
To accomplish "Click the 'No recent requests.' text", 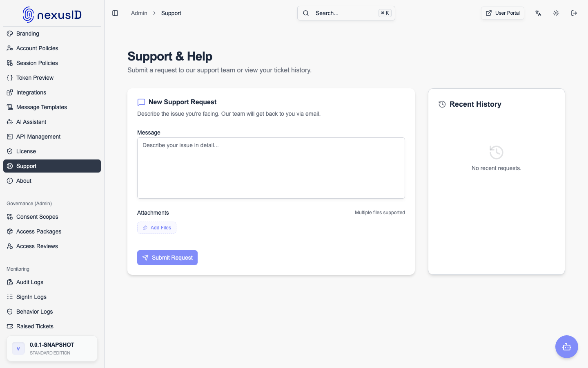I will click(x=497, y=168).
